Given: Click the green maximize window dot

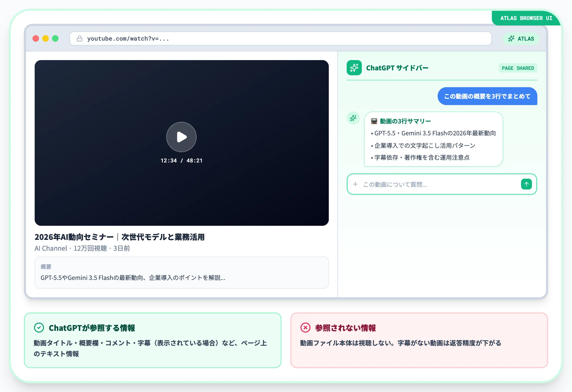Looking at the screenshot, I should pyautogui.click(x=55, y=38).
